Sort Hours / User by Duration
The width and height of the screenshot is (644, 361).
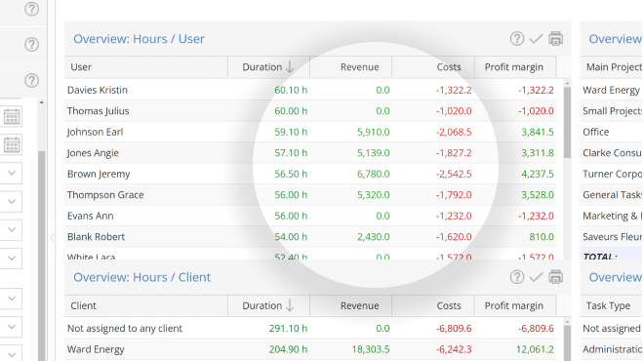268,67
